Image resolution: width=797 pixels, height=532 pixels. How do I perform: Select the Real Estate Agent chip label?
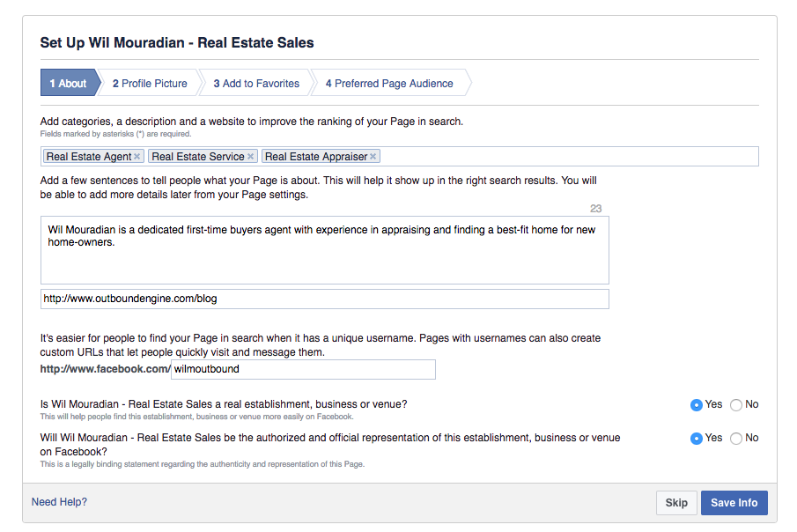(x=88, y=156)
